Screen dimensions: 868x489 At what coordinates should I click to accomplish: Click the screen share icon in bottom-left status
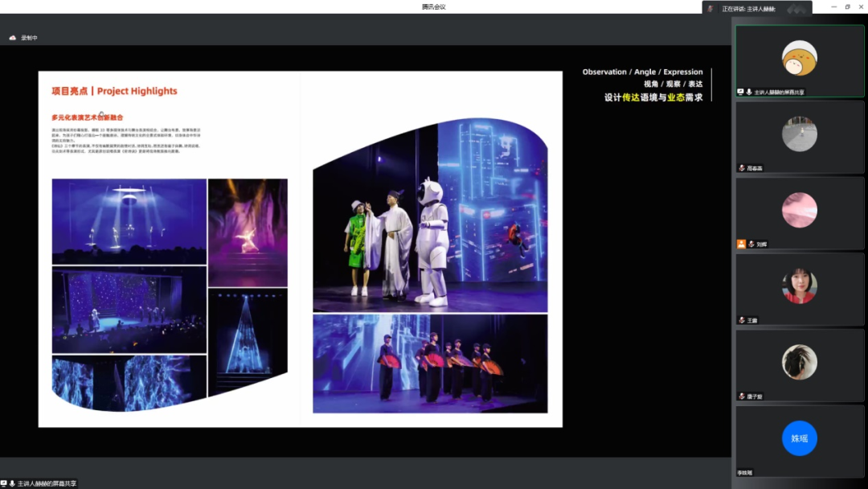[4, 483]
